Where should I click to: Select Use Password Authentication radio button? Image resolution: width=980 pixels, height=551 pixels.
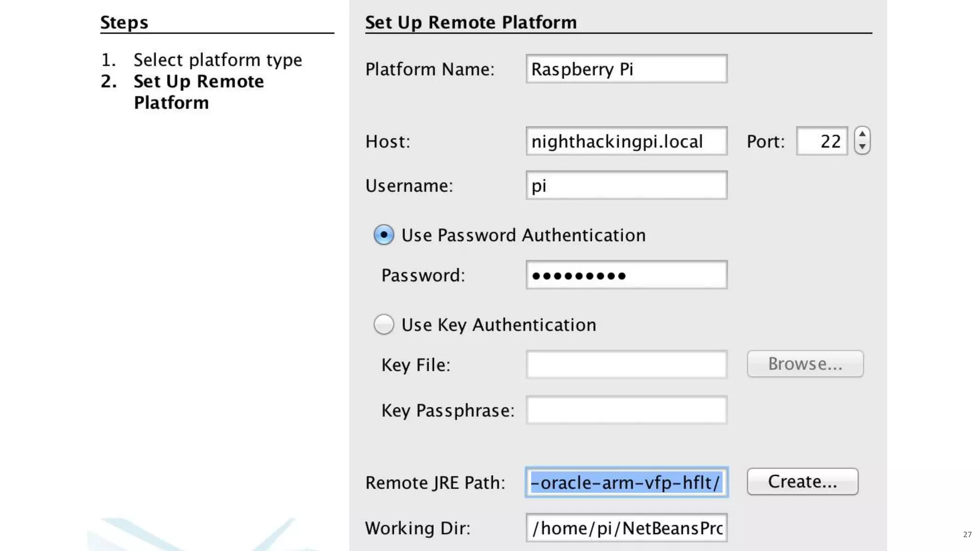click(x=384, y=235)
